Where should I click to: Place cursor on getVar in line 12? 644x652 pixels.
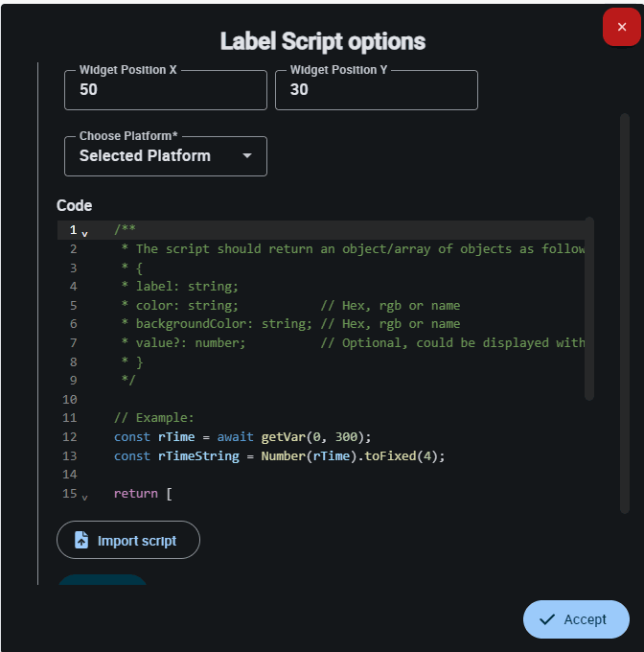(279, 437)
